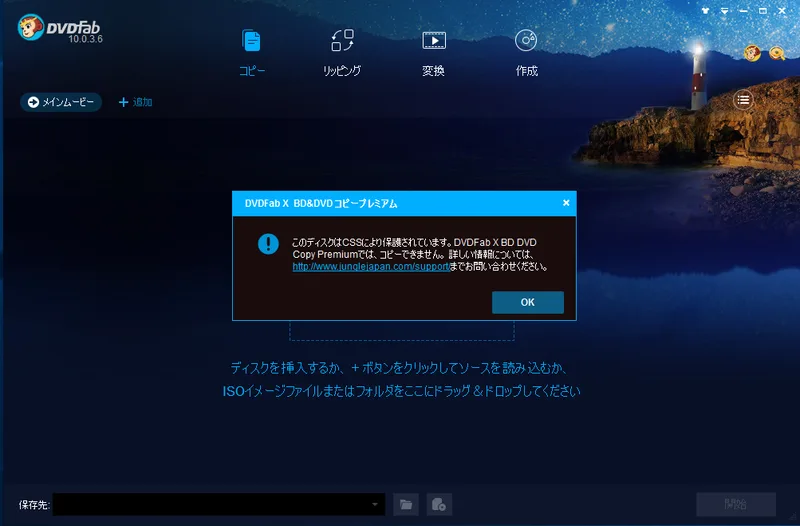The width and height of the screenshot is (800, 526).
Task: Click the 'ISOイメージファイルまたは' instruction line
Action: click(x=402, y=391)
